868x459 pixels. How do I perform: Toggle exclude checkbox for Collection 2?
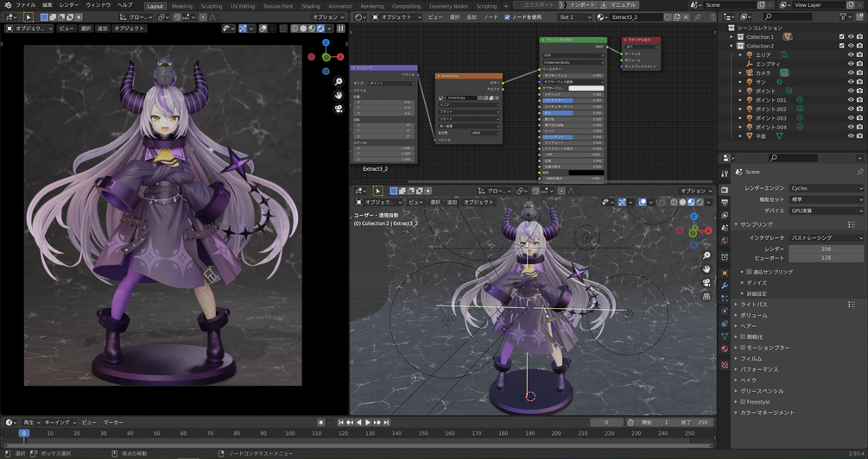coord(842,46)
